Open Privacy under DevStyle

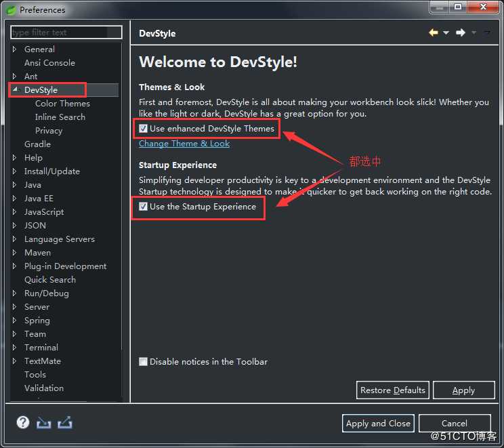point(49,131)
